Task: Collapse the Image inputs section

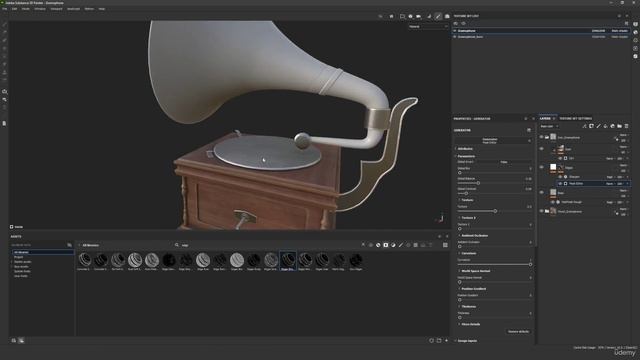Action: coord(466,340)
